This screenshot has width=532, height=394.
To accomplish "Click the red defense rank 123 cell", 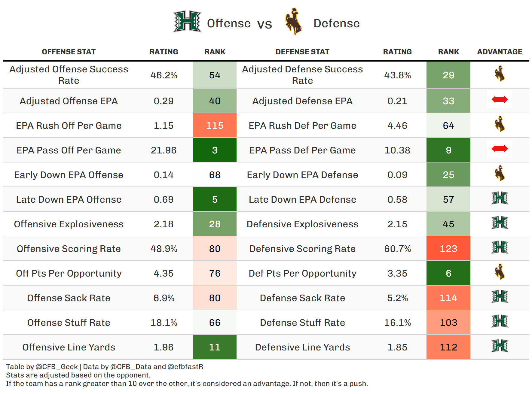I will point(448,249).
